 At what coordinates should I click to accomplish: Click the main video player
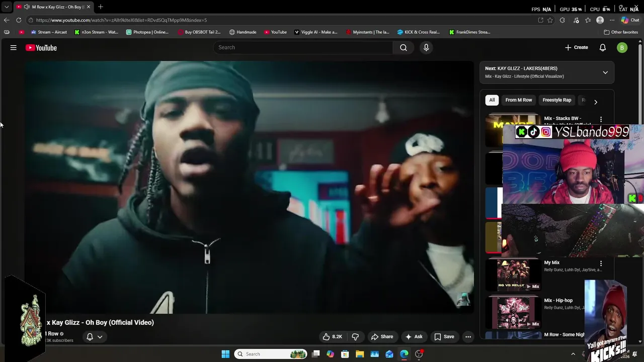point(249,187)
